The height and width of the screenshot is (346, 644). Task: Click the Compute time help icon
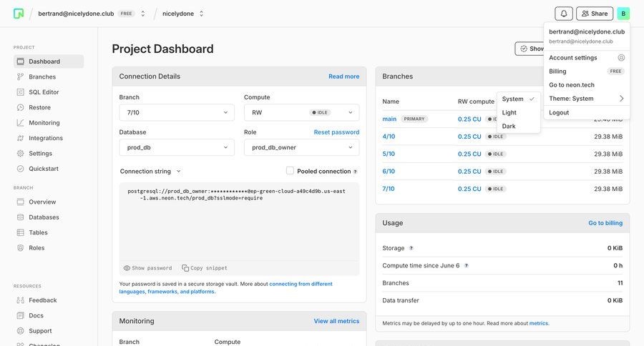pyautogui.click(x=466, y=265)
